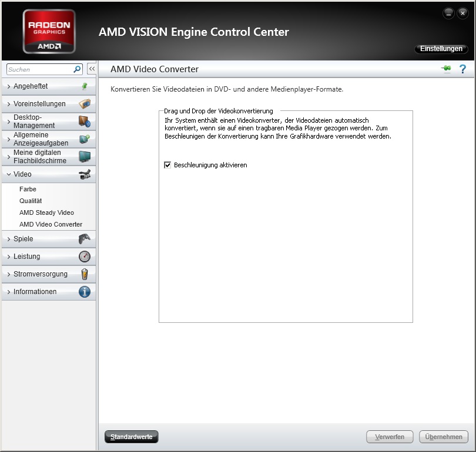Click the Voreinstellungen box icon
The height and width of the screenshot is (452, 476).
pyautogui.click(x=85, y=104)
